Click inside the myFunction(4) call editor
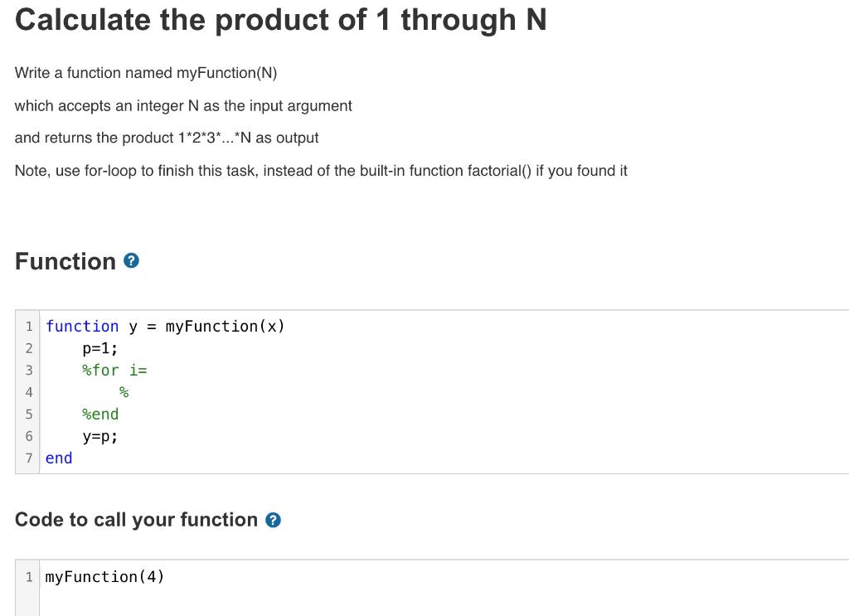 [104, 576]
